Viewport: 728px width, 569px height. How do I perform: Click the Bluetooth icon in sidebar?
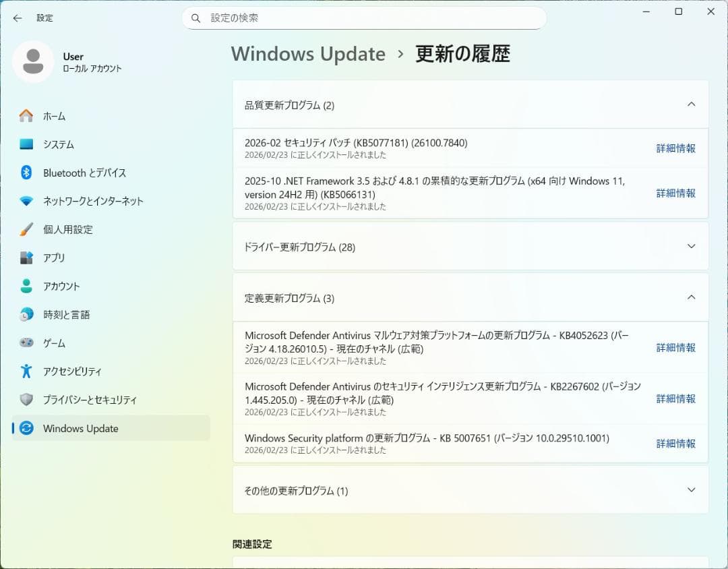pyautogui.click(x=26, y=173)
